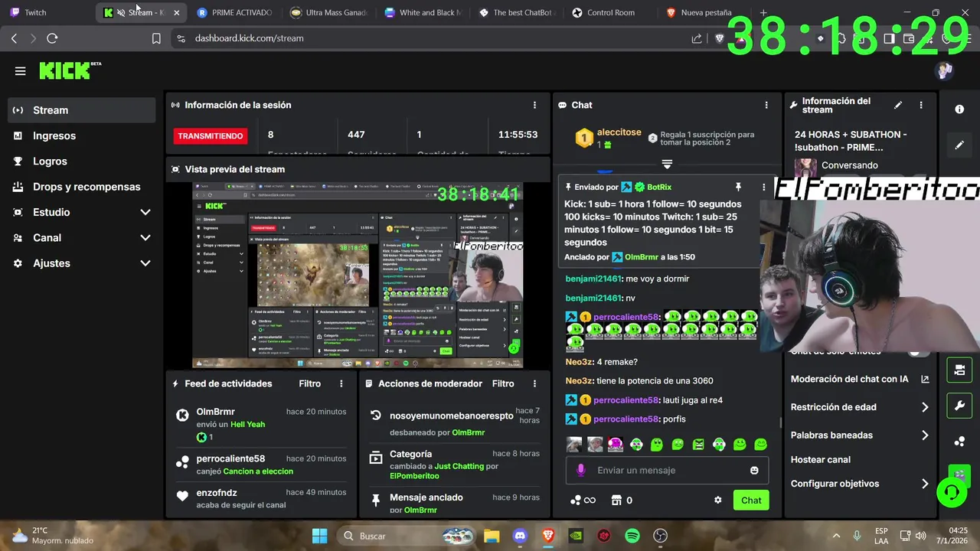Click the chat message input field
The height and width of the screenshot is (551, 980).
667,470
